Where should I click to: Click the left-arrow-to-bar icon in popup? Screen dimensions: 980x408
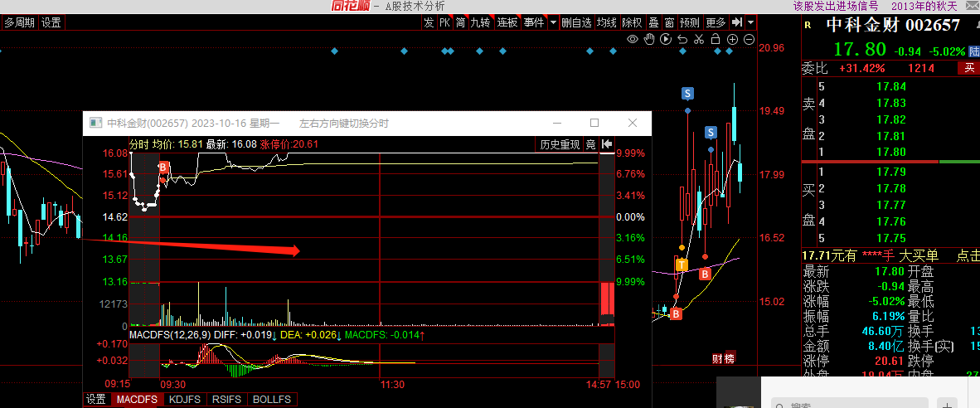click(606, 145)
